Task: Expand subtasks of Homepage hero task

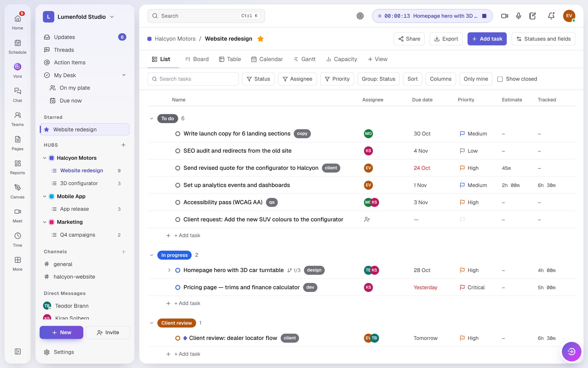Action: 169,270
